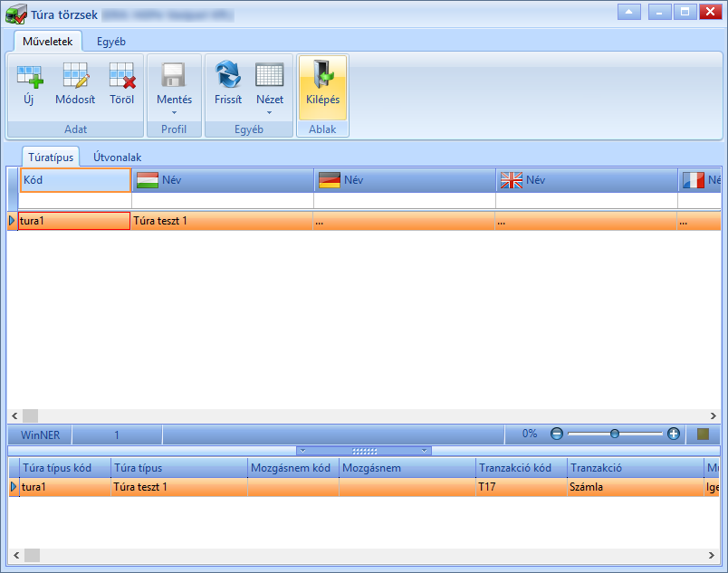Click the right chevron on the splitter bar

[x=424, y=451]
